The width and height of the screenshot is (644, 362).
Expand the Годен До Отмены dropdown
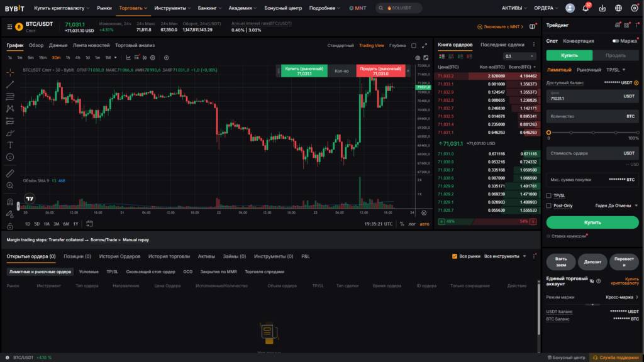coord(616,206)
